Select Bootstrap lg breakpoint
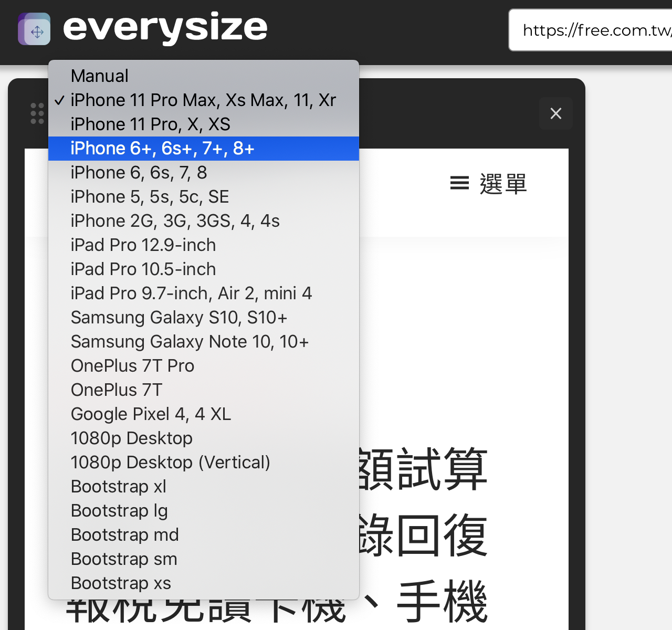Image resolution: width=672 pixels, height=630 pixels. pyautogui.click(x=204, y=511)
